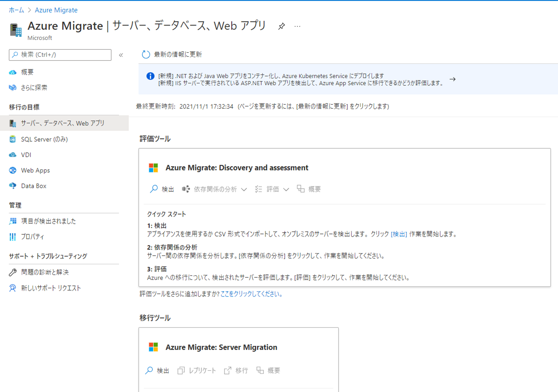Pin the Azure Migrate page with the pin icon

point(281,26)
